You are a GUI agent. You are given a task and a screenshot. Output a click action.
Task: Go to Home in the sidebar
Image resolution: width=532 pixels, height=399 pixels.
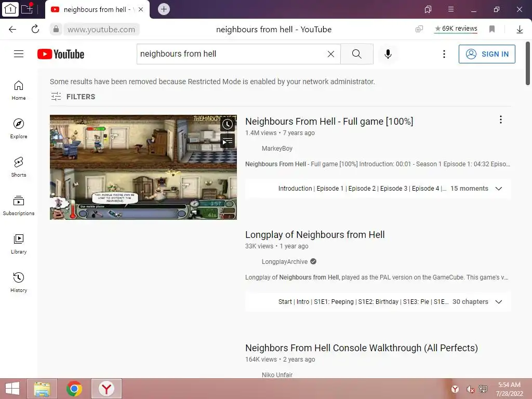(19, 90)
